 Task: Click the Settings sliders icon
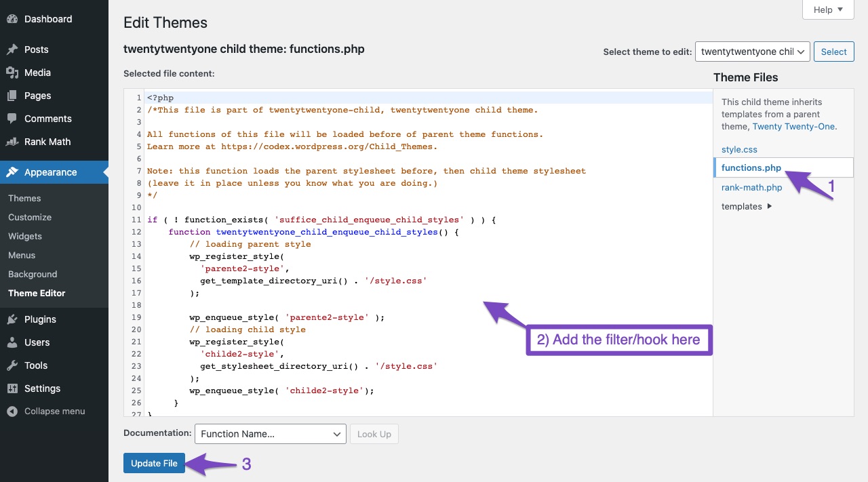point(12,388)
